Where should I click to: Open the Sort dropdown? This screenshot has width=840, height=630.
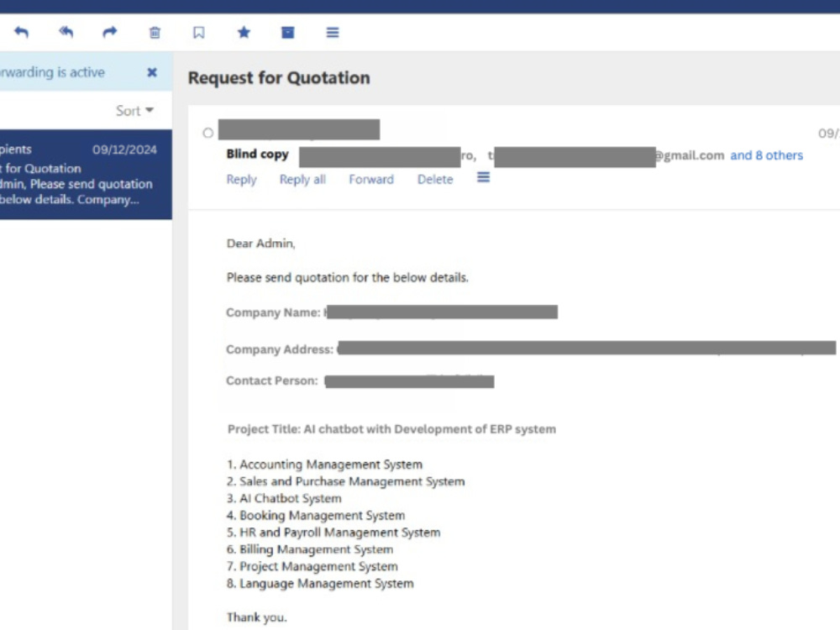134,111
